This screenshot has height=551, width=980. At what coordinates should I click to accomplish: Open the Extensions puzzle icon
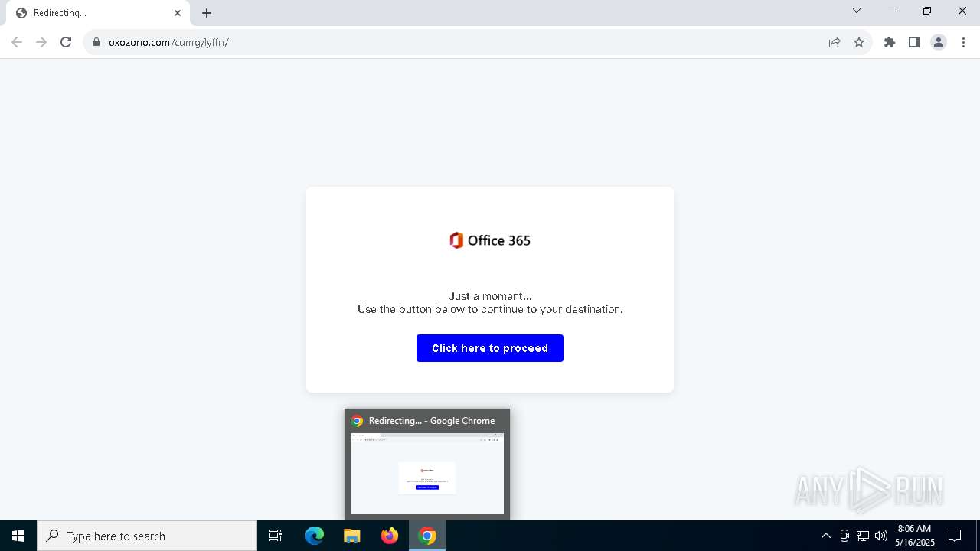[890, 42]
